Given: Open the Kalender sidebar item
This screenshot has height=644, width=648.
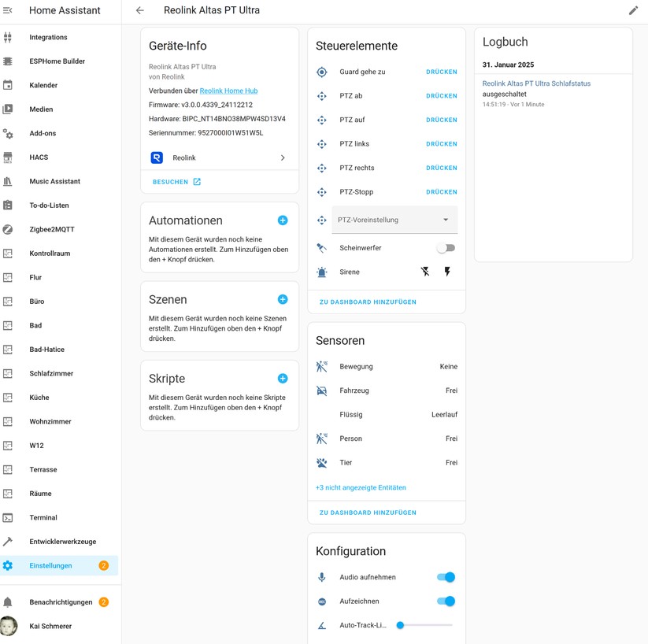Looking at the screenshot, I should [59, 85].
